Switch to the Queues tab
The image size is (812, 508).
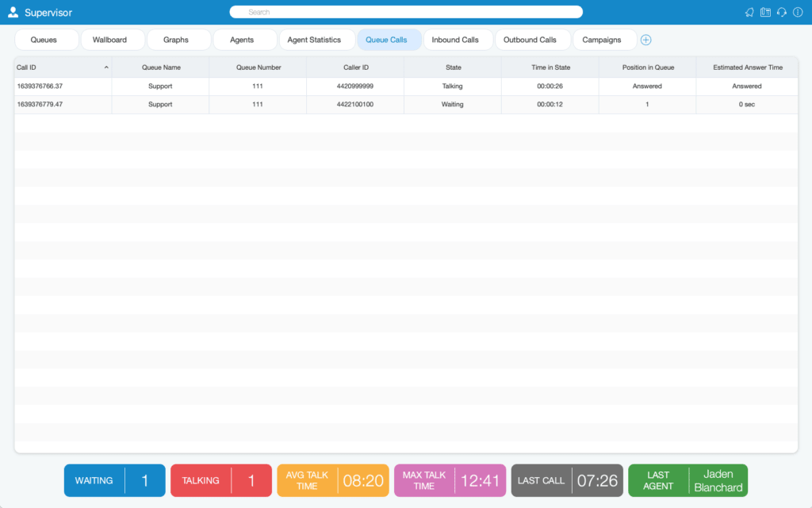point(44,40)
